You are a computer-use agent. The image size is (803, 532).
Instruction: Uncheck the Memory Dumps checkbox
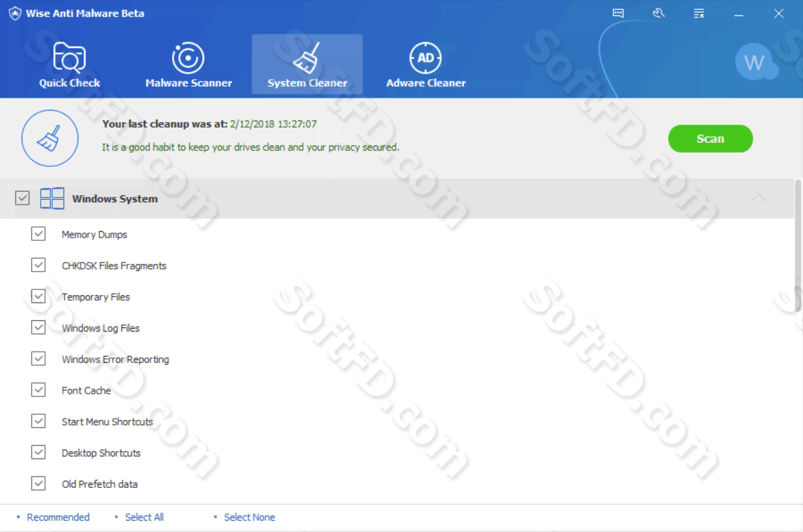(39, 234)
